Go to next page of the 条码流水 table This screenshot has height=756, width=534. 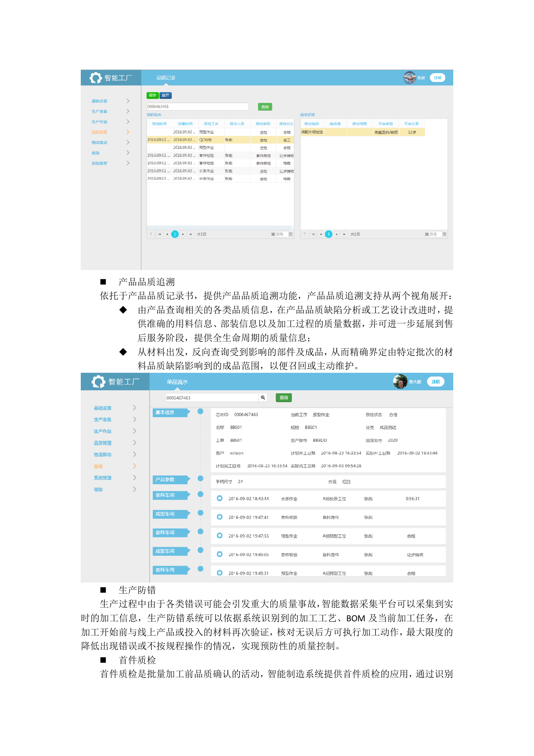coord(183,234)
